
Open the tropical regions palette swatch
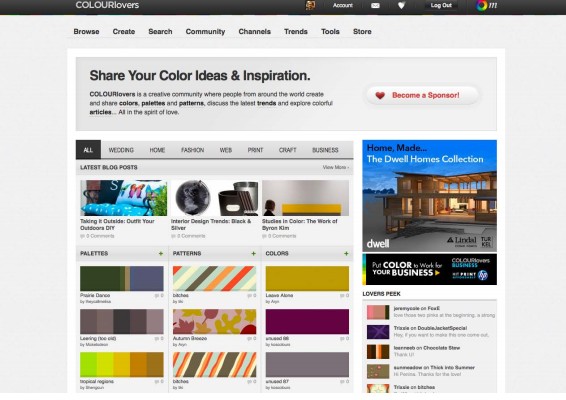[122, 364]
